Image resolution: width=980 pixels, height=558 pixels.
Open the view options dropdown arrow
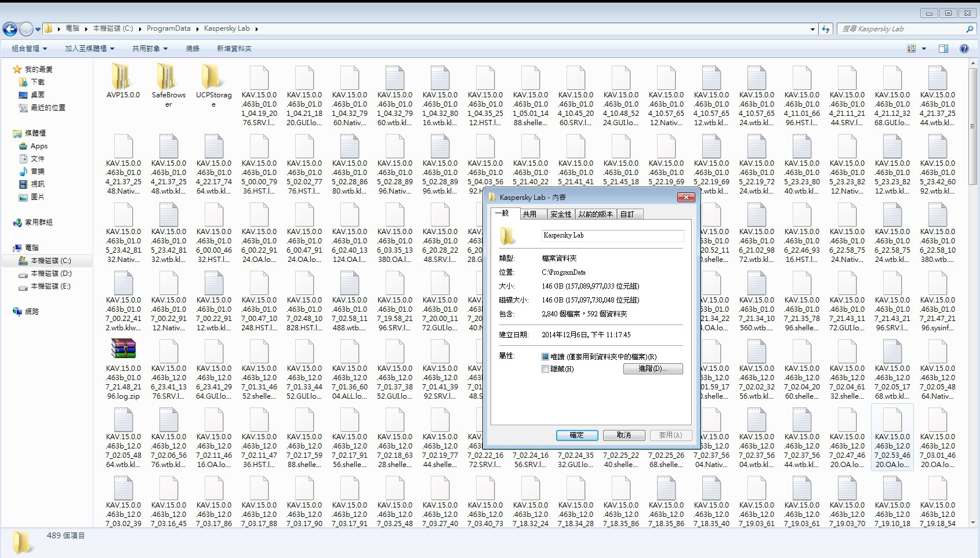click(924, 49)
